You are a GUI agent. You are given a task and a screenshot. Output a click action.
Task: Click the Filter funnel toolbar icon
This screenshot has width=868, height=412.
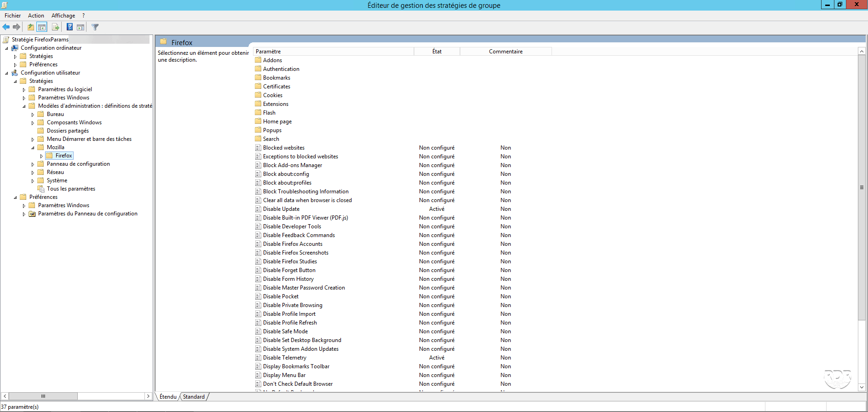pos(95,27)
